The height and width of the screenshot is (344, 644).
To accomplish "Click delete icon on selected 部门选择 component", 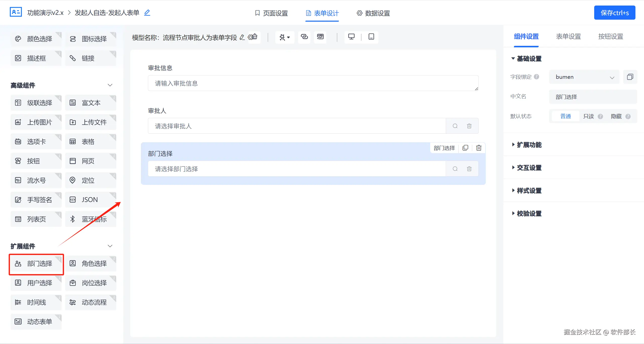I will tap(479, 148).
